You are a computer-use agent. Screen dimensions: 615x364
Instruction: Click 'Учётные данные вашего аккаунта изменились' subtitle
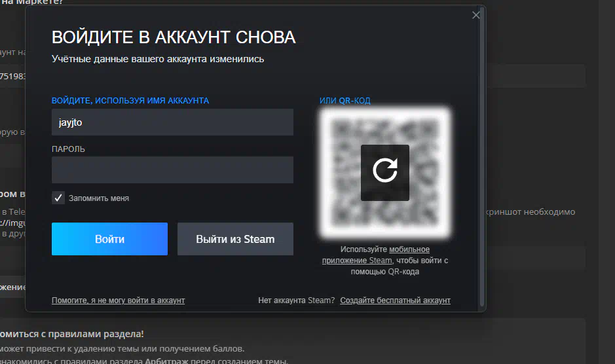point(158,59)
